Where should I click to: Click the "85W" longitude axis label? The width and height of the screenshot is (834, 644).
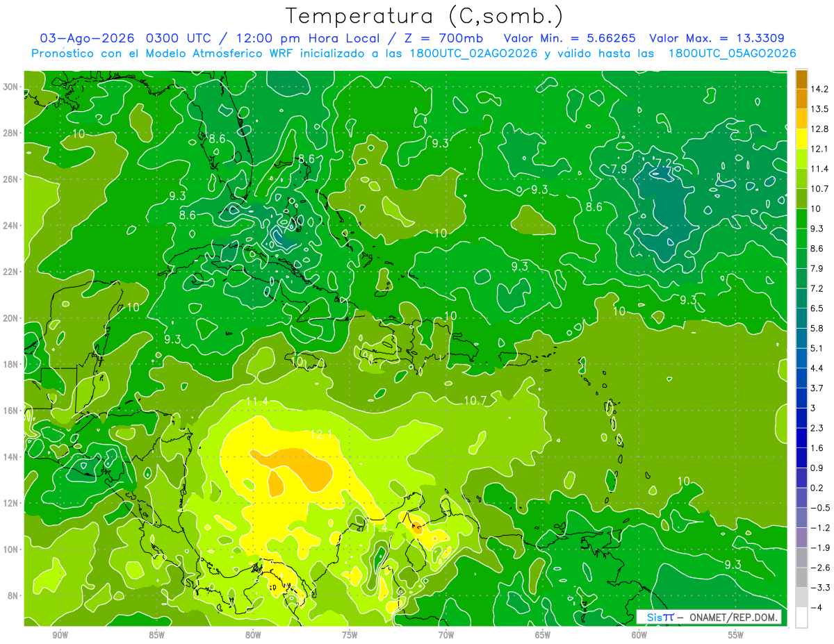tap(156, 635)
